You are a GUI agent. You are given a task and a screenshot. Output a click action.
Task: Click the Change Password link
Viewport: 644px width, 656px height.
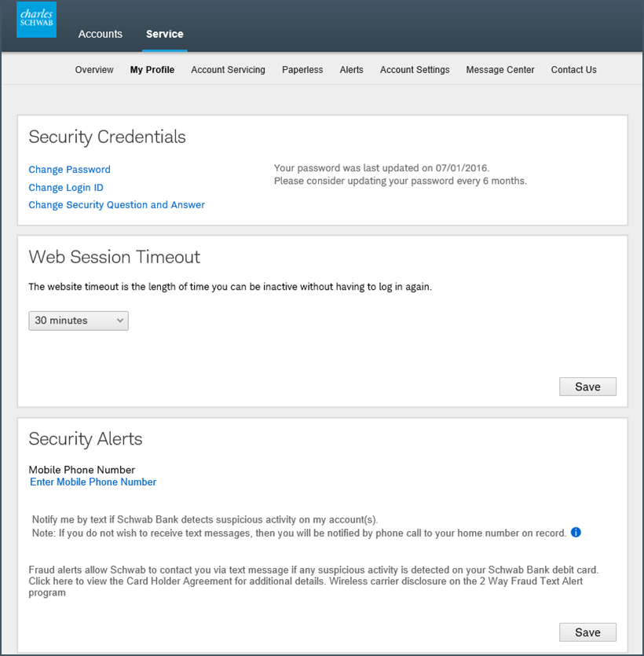69,170
